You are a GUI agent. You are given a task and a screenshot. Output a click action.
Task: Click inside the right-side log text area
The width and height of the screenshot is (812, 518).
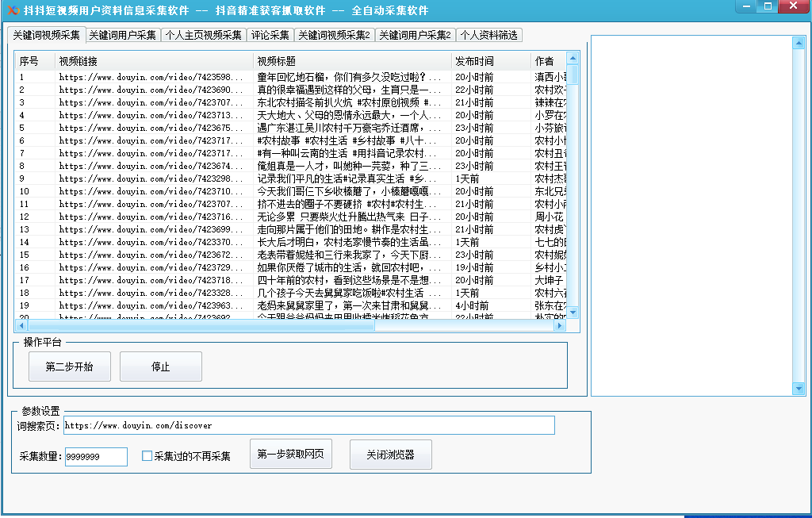[691, 216]
